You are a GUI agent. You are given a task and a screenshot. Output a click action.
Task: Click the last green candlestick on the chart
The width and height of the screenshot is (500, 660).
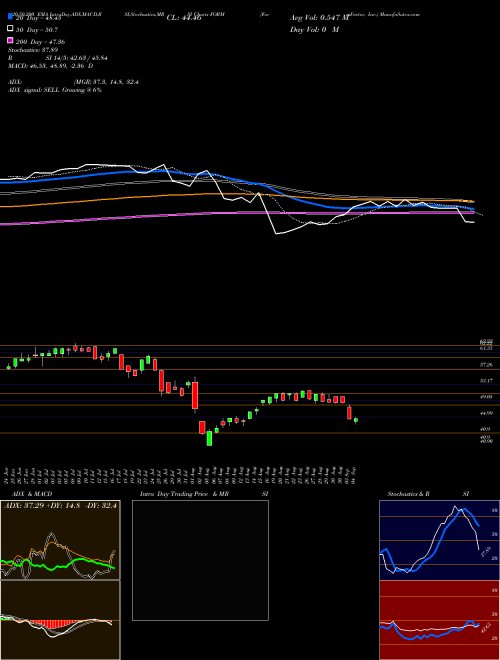click(x=356, y=420)
